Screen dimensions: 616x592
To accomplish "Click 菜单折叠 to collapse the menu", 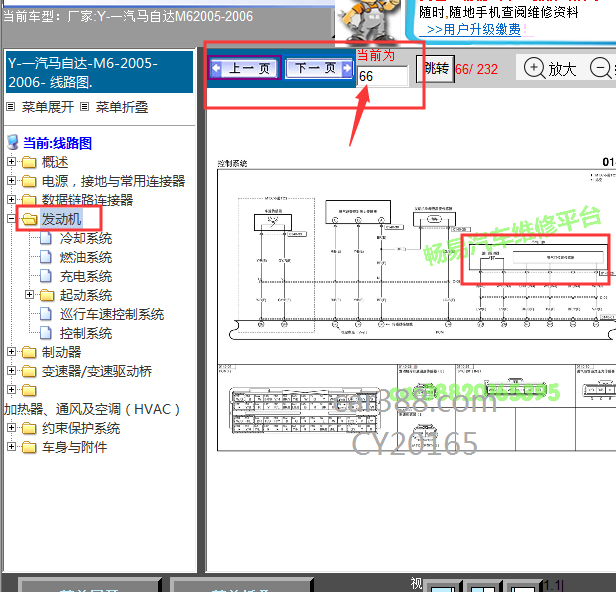I will pyautogui.click(x=122, y=107).
